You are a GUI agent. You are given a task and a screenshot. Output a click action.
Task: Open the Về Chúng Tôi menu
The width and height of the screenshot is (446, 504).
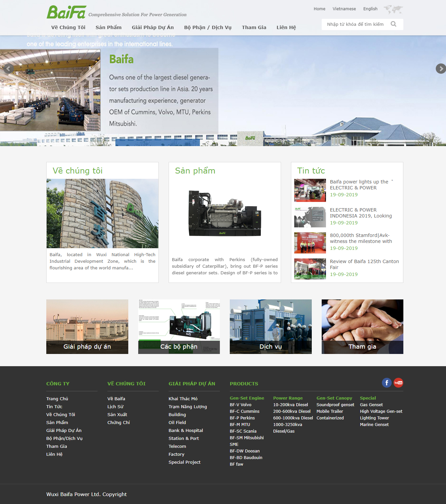coord(68,27)
